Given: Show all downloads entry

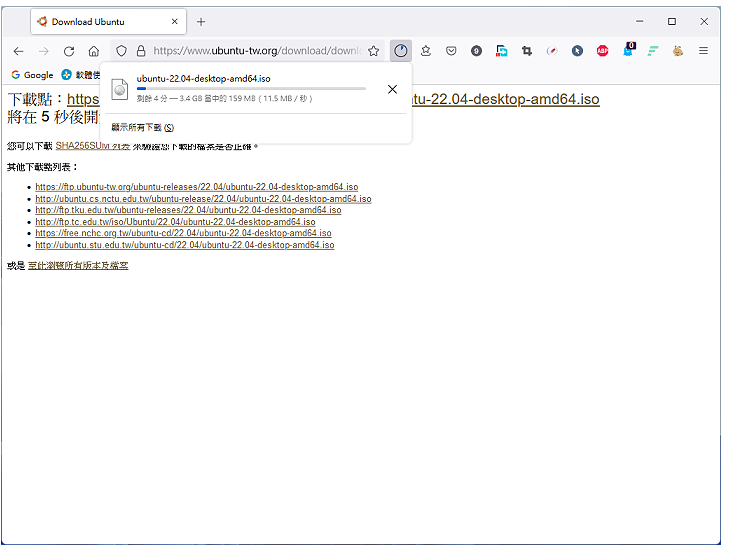Looking at the screenshot, I should coord(142,127).
